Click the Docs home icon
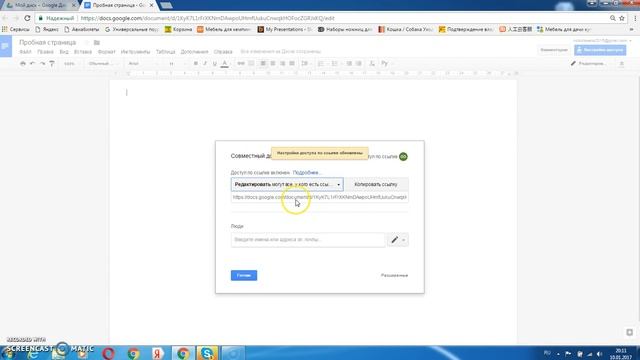 click(6, 47)
